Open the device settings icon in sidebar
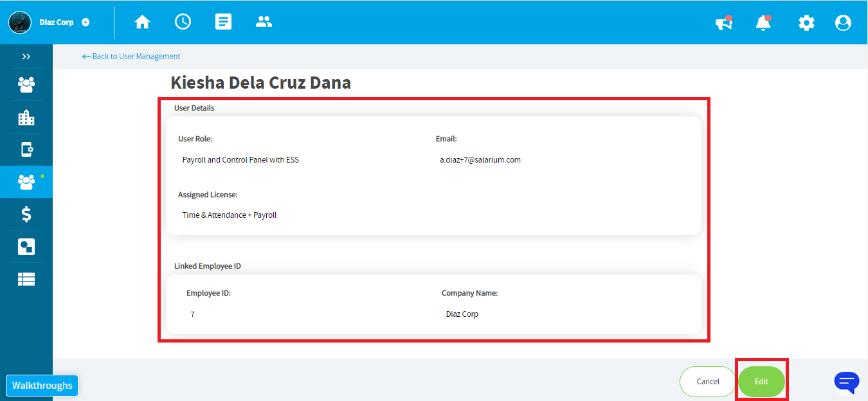 (x=26, y=150)
